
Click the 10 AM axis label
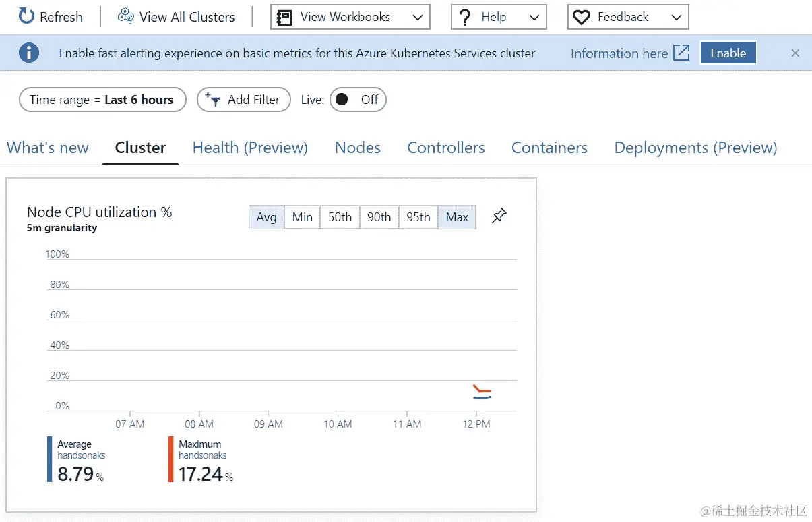[338, 424]
